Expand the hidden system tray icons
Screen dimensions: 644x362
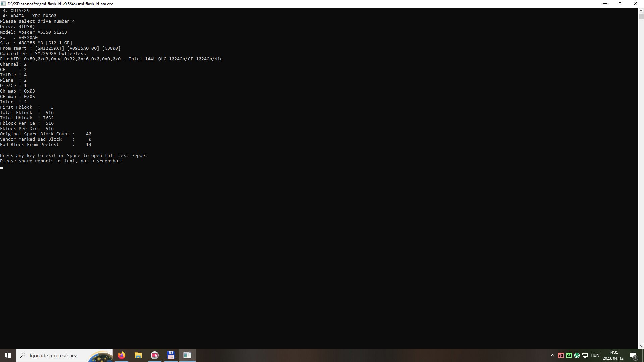[553, 355]
